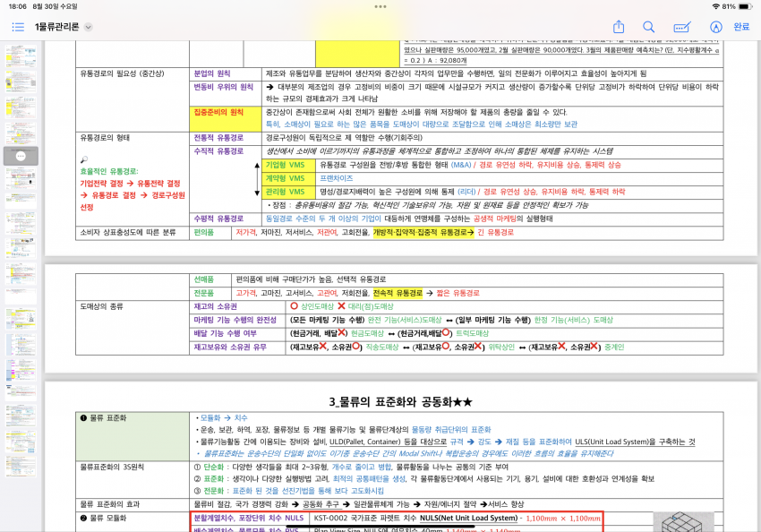Image resolution: width=761 pixels, height=532 pixels.
Task: Open the search magnifier in top toolbar
Action: coord(648,27)
